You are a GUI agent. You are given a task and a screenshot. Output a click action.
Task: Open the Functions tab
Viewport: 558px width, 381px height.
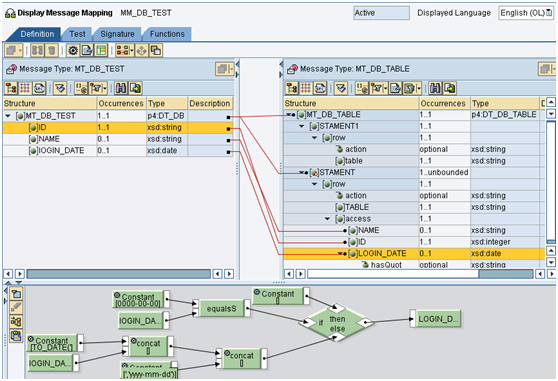click(167, 34)
